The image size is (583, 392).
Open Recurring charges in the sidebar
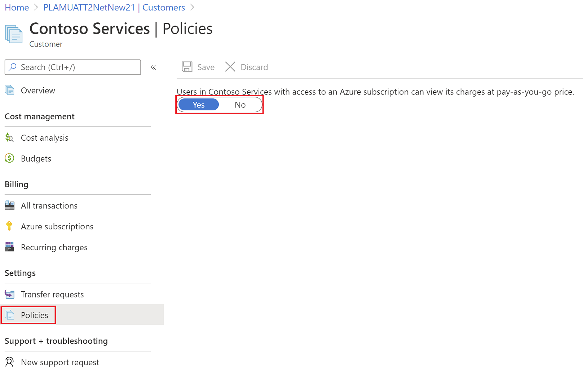(54, 247)
